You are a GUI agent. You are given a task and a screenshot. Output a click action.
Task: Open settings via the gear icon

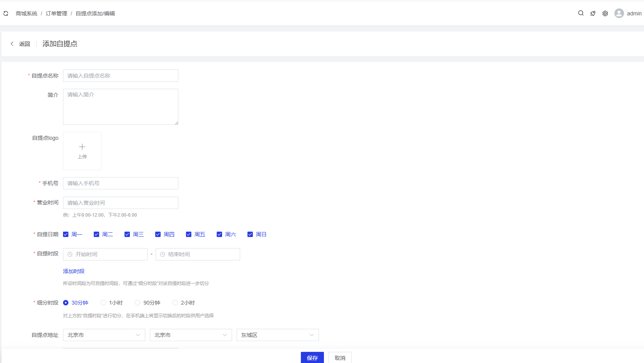click(605, 13)
